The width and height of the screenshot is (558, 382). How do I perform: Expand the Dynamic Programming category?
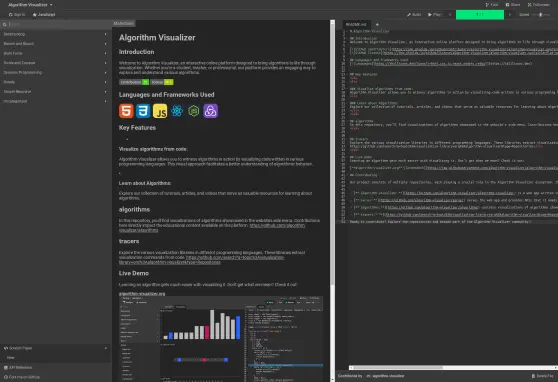(56, 72)
